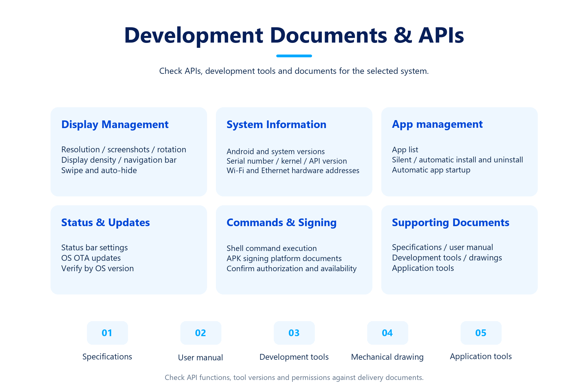Image resolution: width=588 pixels, height=391 pixels.
Task: Click the Application tools step label
Action: pos(481,357)
